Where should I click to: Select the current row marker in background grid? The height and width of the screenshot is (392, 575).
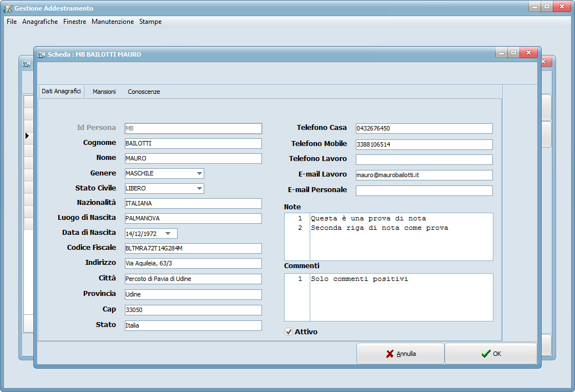(27, 135)
